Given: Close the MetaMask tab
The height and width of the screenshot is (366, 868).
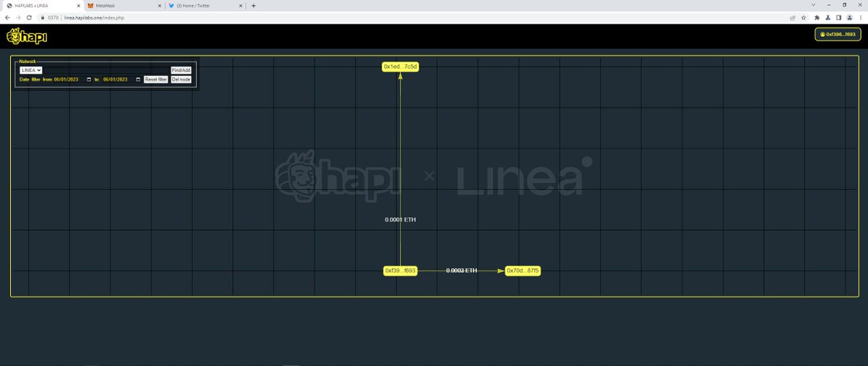Looking at the screenshot, I should click(x=159, y=5).
